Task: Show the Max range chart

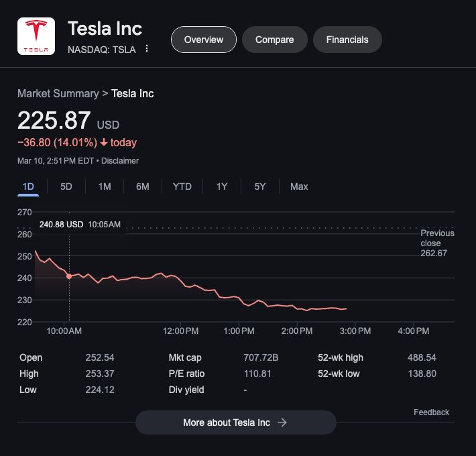Action: [x=299, y=186]
